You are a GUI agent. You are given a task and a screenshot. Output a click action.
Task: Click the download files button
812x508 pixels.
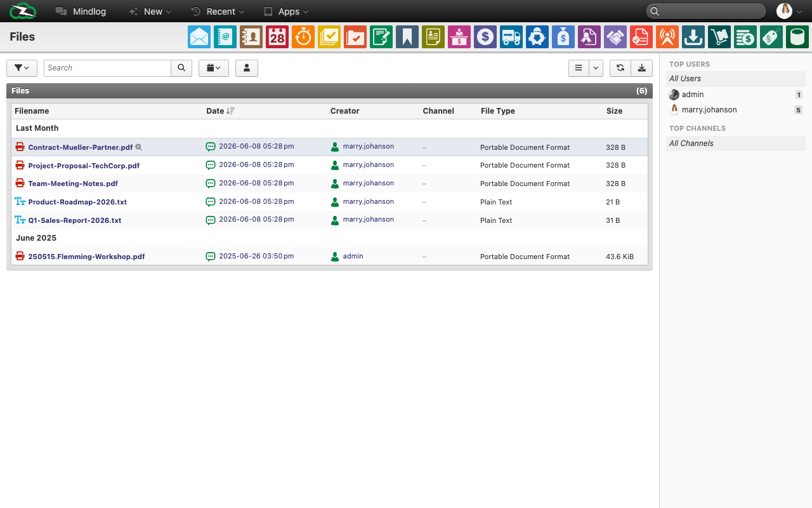(642, 68)
